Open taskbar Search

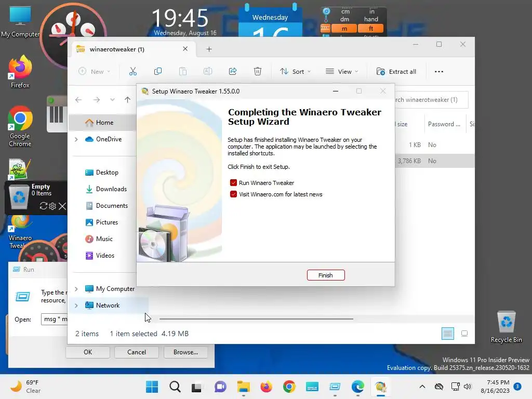coord(175,387)
